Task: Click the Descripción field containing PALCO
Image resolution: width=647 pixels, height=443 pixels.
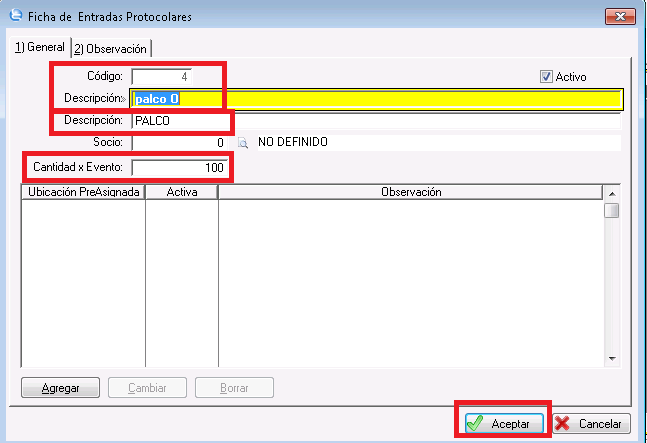Action: point(376,121)
